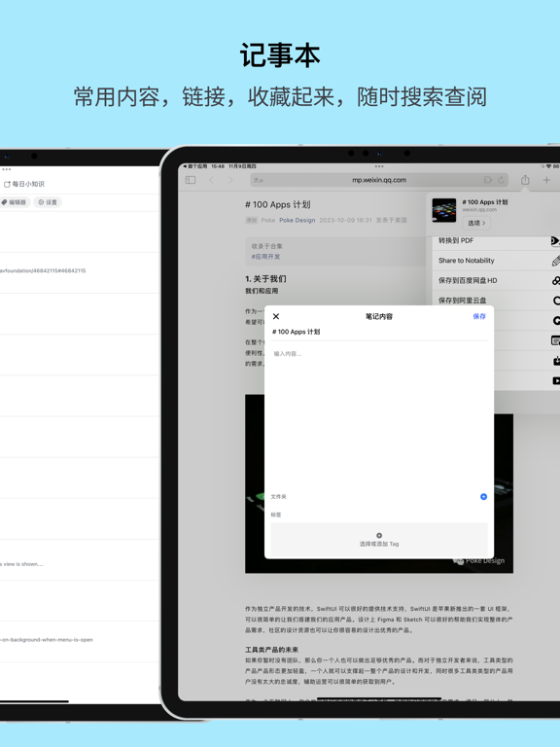Tap multitasking dots in left iPad app

click(6, 169)
